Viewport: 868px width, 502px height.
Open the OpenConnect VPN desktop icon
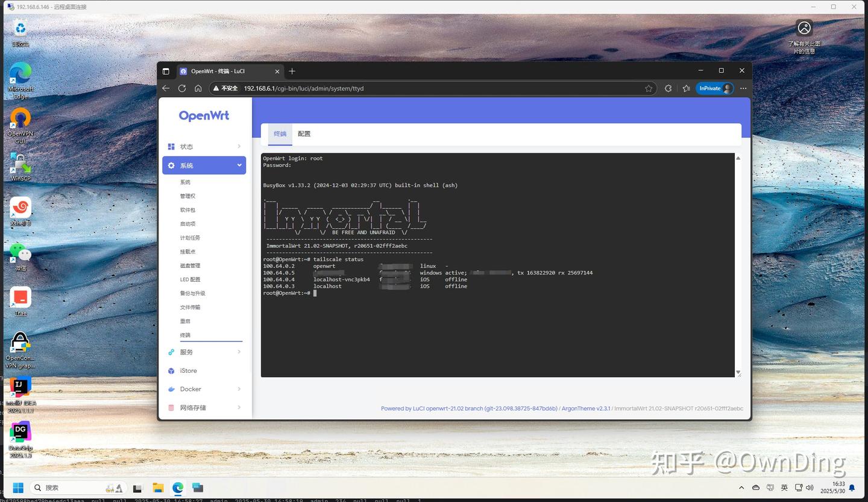pyautogui.click(x=20, y=350)
